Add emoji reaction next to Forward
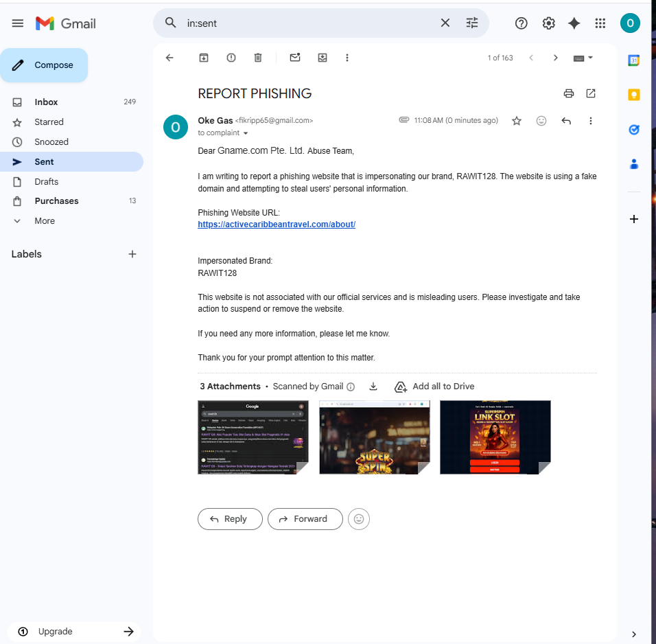This screenshot has height=644, width=656. click(359, 519)
